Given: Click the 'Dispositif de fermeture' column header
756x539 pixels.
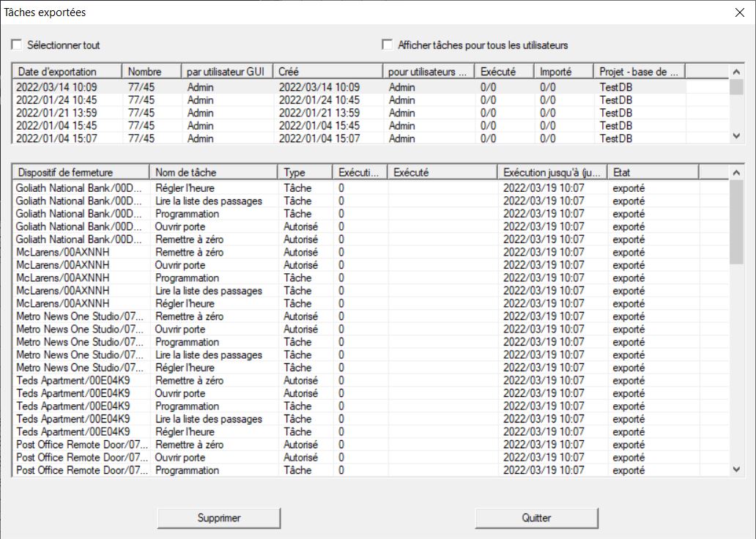Looking at the screenshot, I should point(81,172).
